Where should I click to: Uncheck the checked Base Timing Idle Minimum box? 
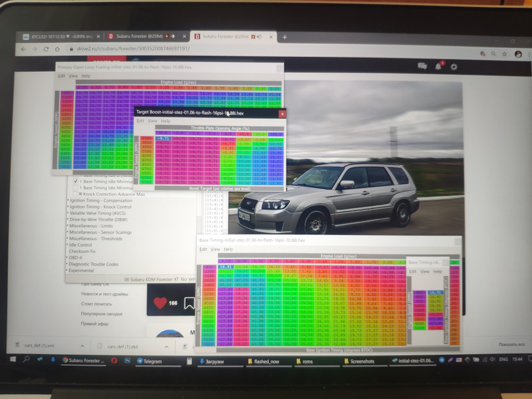76,181
